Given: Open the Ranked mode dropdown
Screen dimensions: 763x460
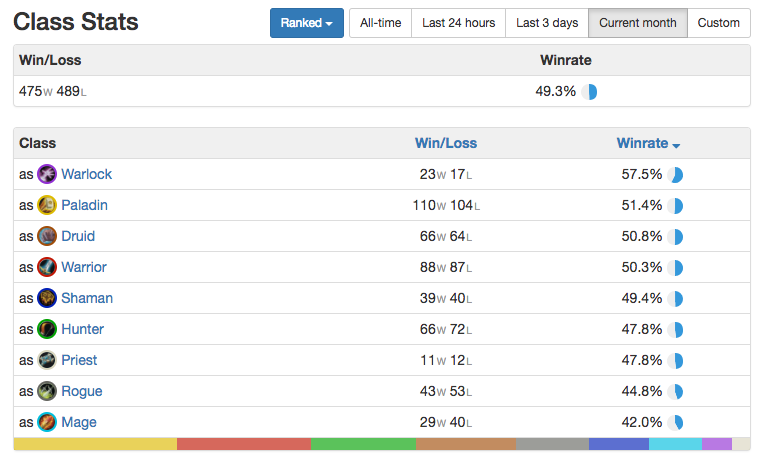Looking at the screenshot, I should tap(307, 23).
